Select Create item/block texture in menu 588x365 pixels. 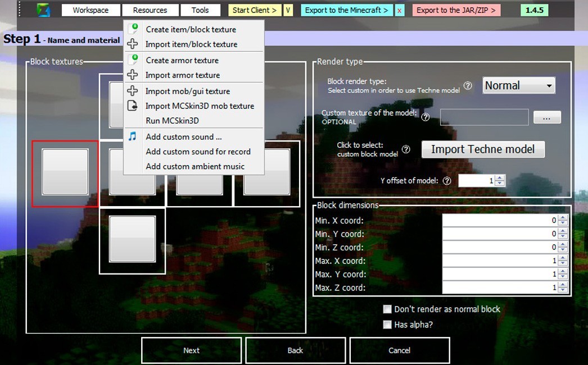coord(191,29)
